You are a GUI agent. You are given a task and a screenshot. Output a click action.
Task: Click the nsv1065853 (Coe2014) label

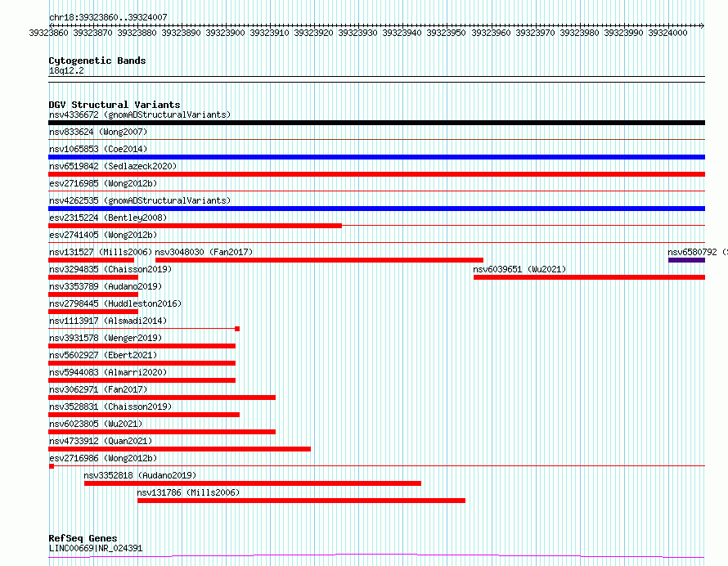coord(98,149)
